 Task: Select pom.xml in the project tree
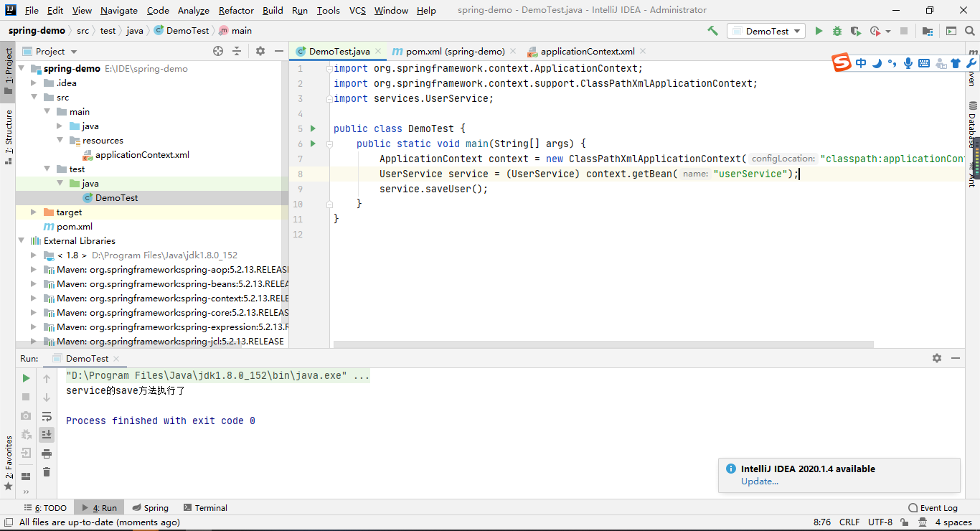pos(75,227)
